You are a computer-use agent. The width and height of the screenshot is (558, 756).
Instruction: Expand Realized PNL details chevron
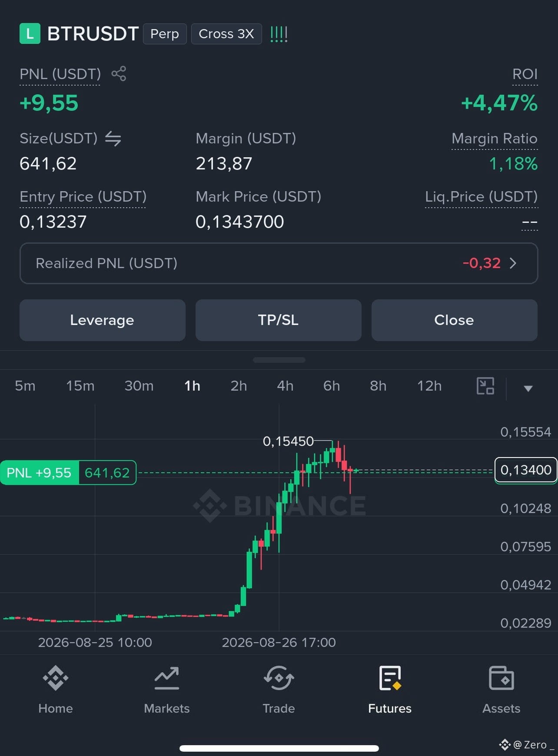click(513, 263)
